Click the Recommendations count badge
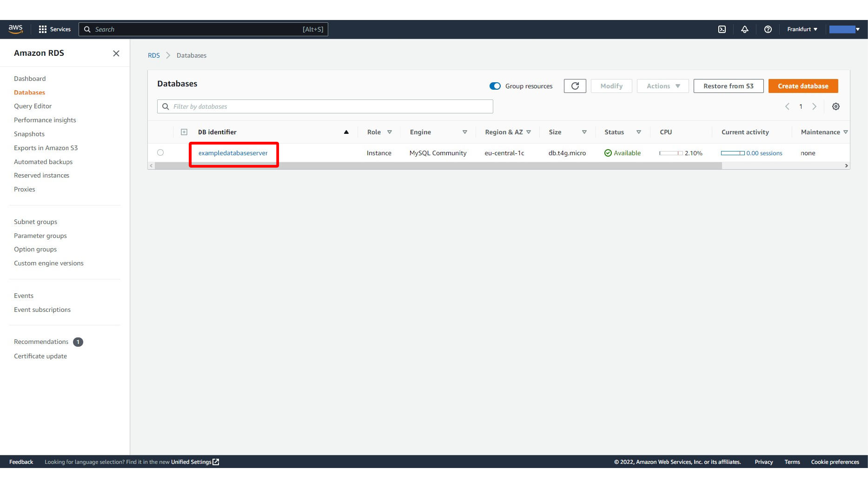This screenshot has width=868, height=488. point(78,342)
